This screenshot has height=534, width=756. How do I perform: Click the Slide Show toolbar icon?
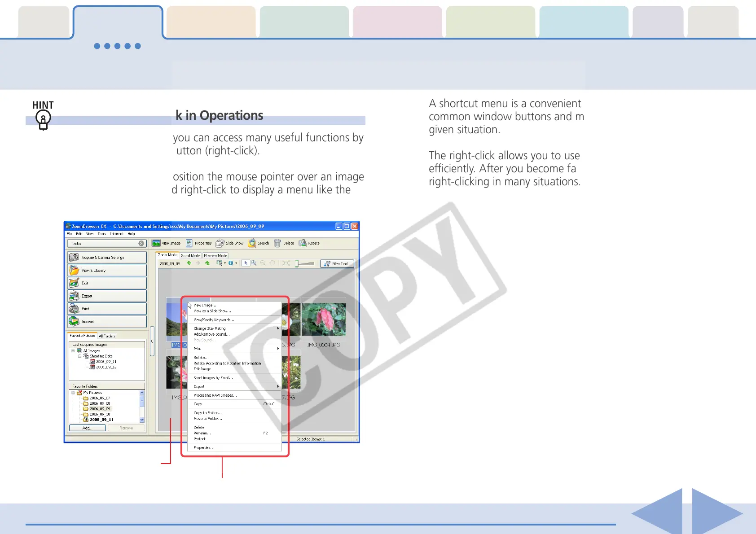click(x=220, y=243)
